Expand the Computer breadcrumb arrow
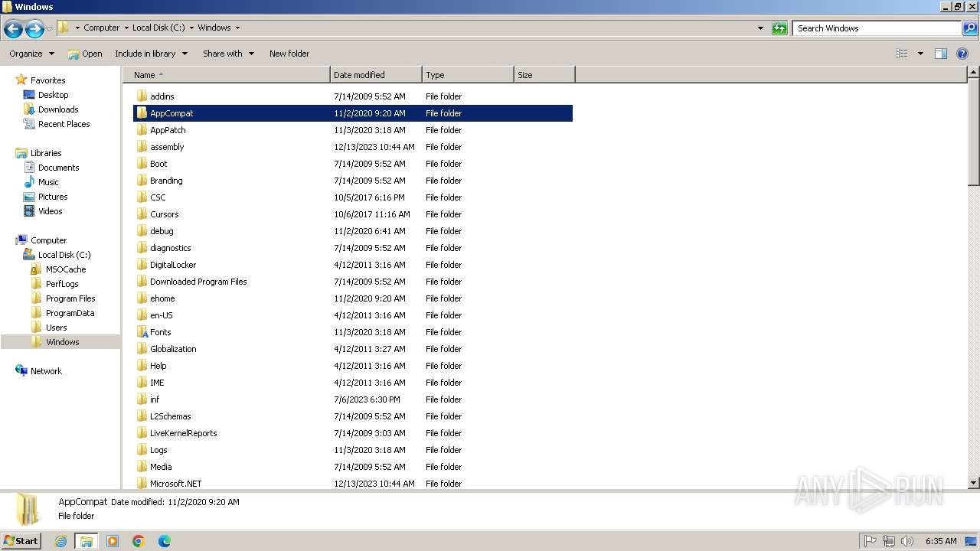Viewport: 980px width, 551px height. coord(126,28)
